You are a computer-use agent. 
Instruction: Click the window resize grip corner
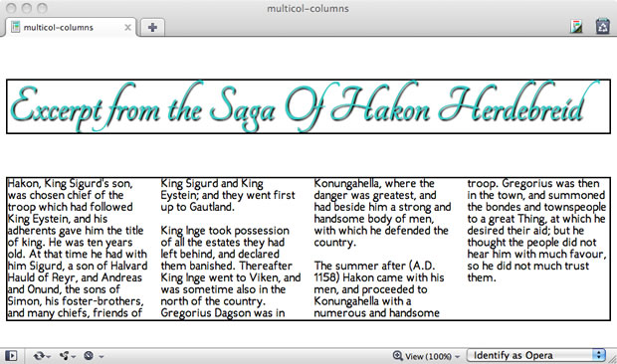pyautogui.click(x=612, y=358)
